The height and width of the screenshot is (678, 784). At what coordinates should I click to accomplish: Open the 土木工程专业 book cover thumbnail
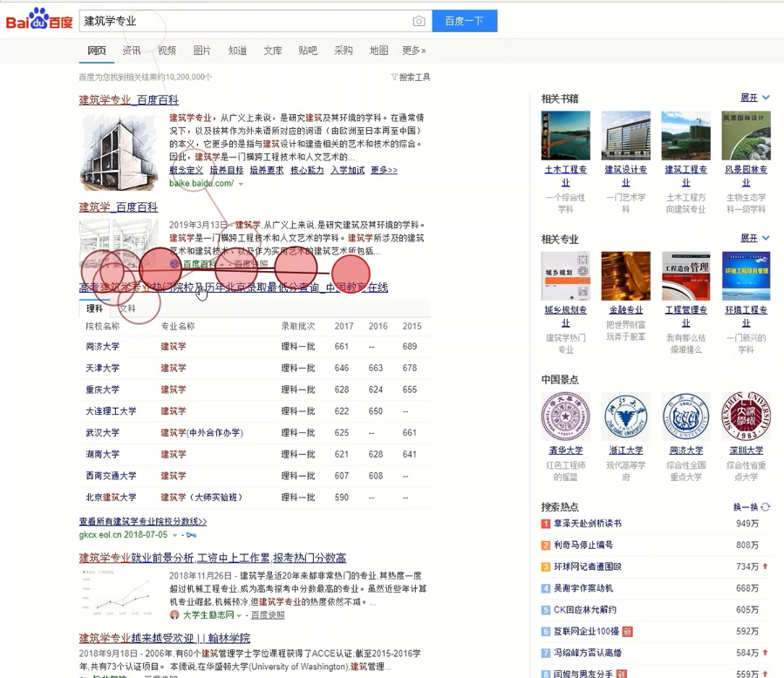(x=565, y=135)
